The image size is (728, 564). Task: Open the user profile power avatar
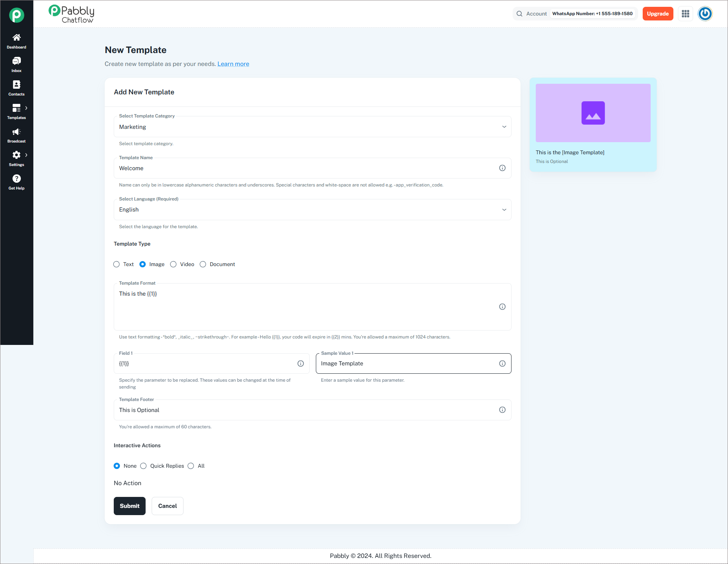(705, 14)
